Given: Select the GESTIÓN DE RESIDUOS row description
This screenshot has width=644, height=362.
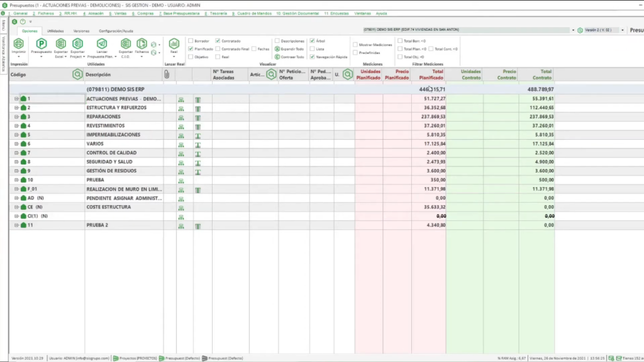Looking at the screenshot, I should coord(111,171).
